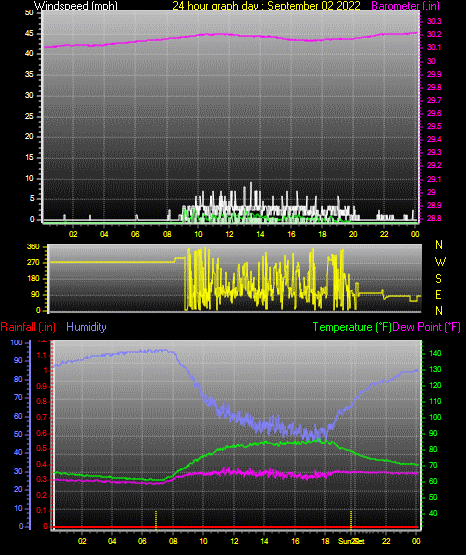Click wind direction axis value 90
Viewport: 466px width, 555px height.
[35, 294]
